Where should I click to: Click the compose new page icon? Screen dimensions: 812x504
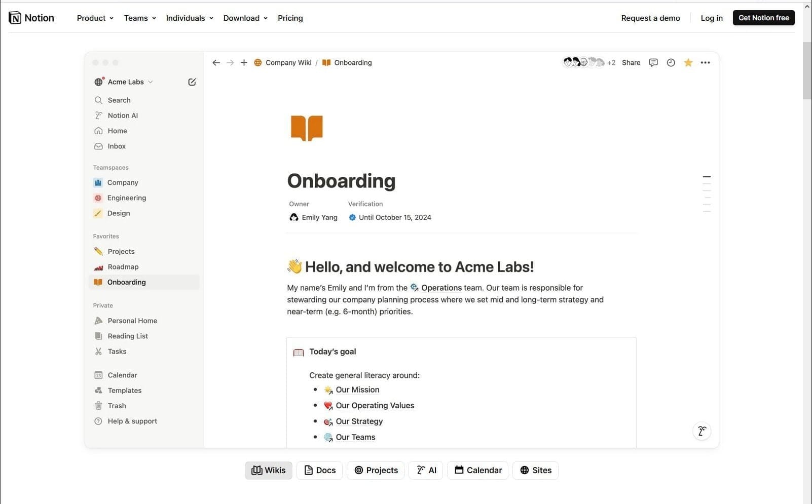[192, 82]
